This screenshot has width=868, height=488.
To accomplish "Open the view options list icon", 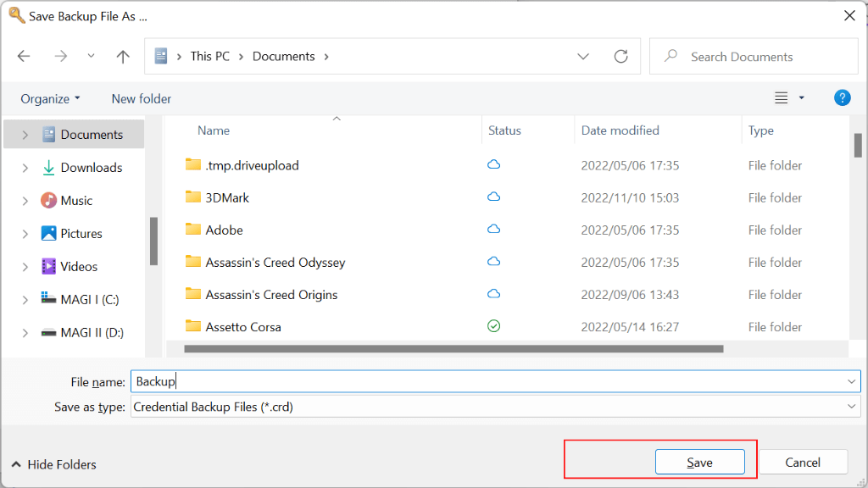I will 782,98.
